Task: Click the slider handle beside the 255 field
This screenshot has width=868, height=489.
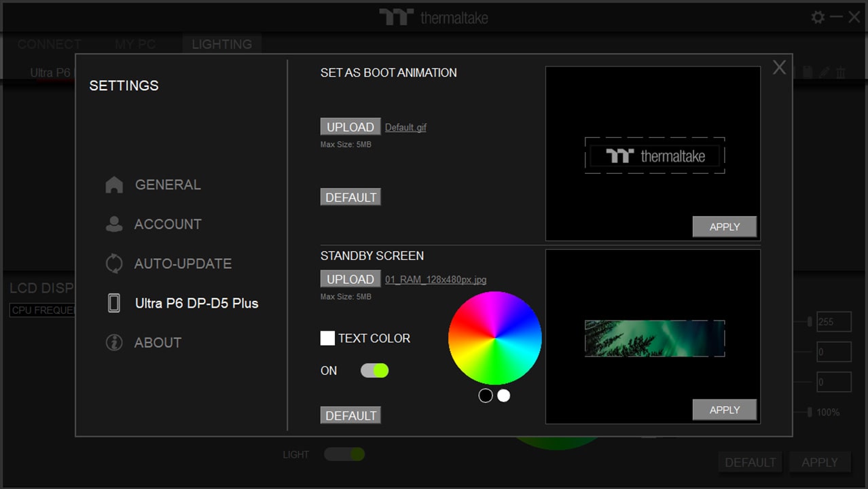Action: tap(809, 322)
